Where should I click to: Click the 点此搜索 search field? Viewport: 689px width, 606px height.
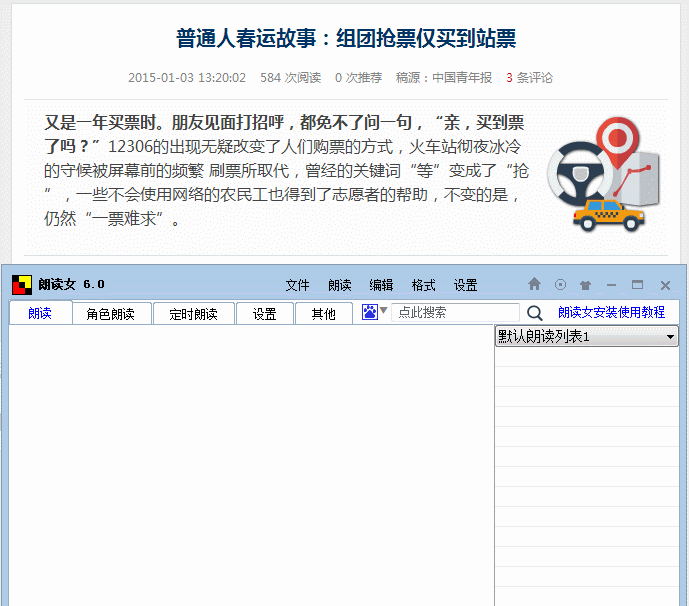[455, 312]
